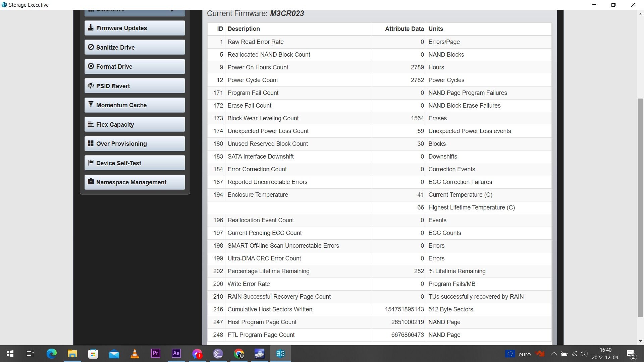Click the scrollbar down arrow
This screenshot has width=644, height=362.
640,341
